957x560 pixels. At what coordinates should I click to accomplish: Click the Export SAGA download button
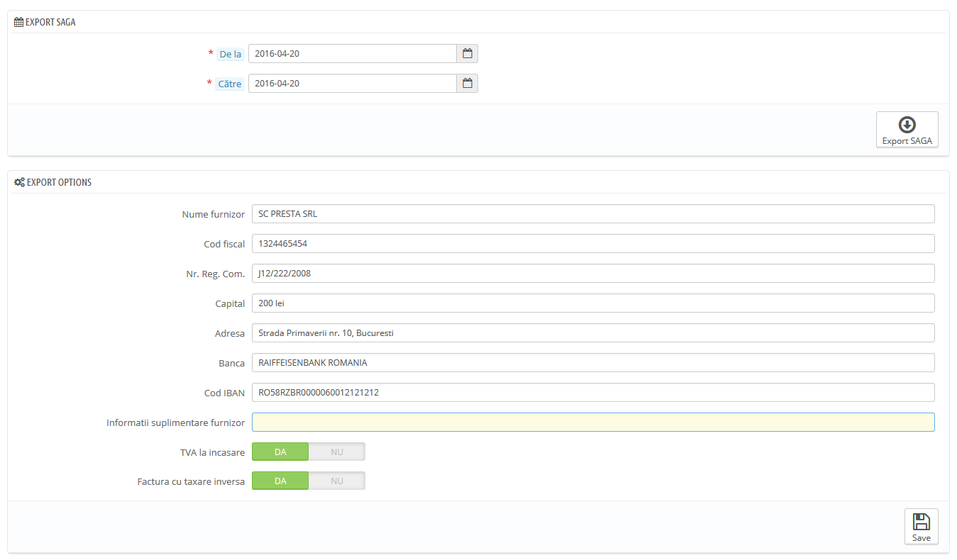coord(907,130)
